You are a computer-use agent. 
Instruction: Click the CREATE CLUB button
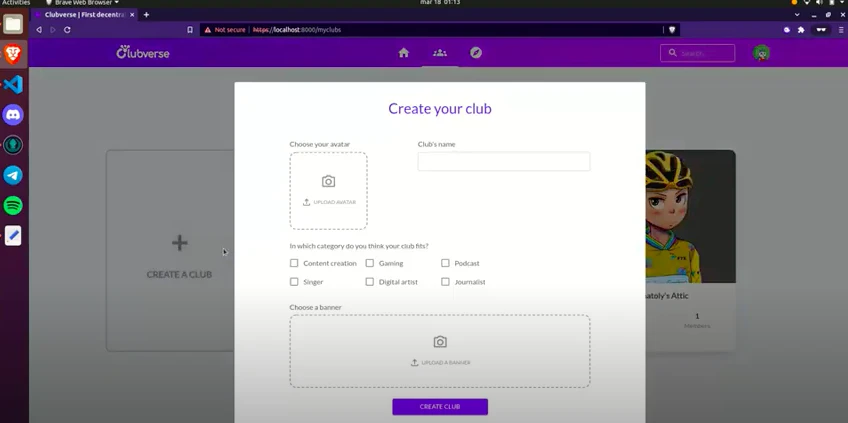click(440, 407)
